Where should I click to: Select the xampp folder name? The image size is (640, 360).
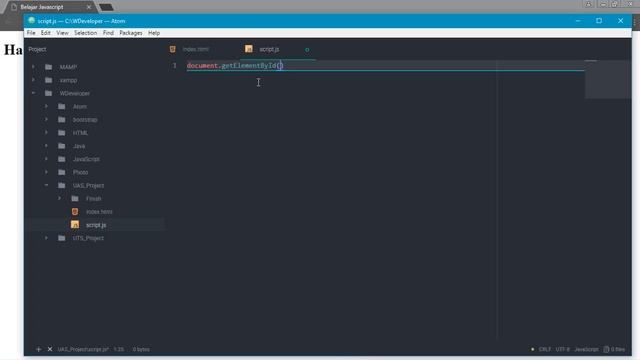pyautogui.click(x=68, y=80)
